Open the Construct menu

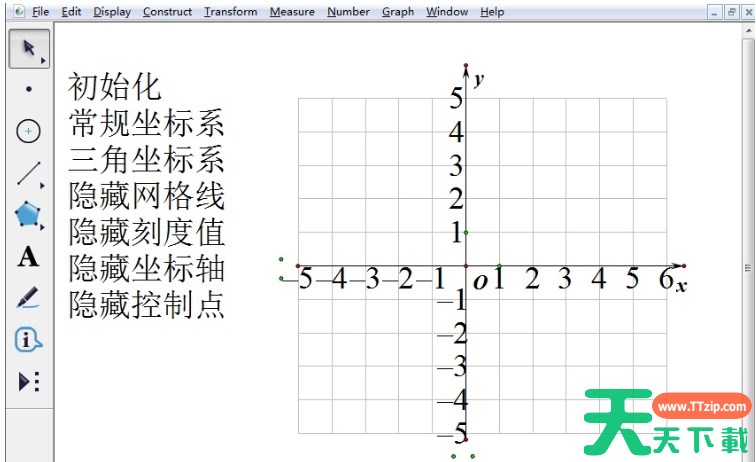pyautogui.click(x=167, y=12)
